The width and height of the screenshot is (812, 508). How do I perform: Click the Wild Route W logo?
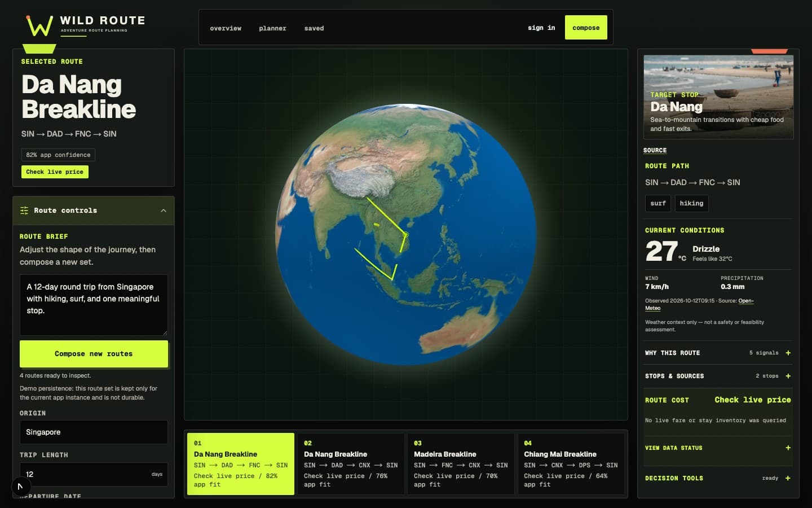pos(39,26)
